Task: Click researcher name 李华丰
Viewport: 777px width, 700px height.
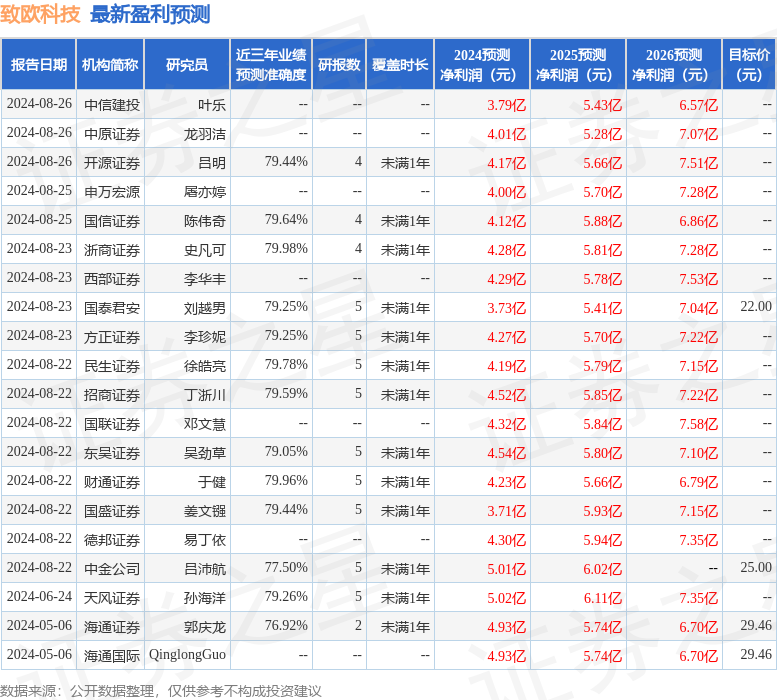Action: tap(205, 279)
